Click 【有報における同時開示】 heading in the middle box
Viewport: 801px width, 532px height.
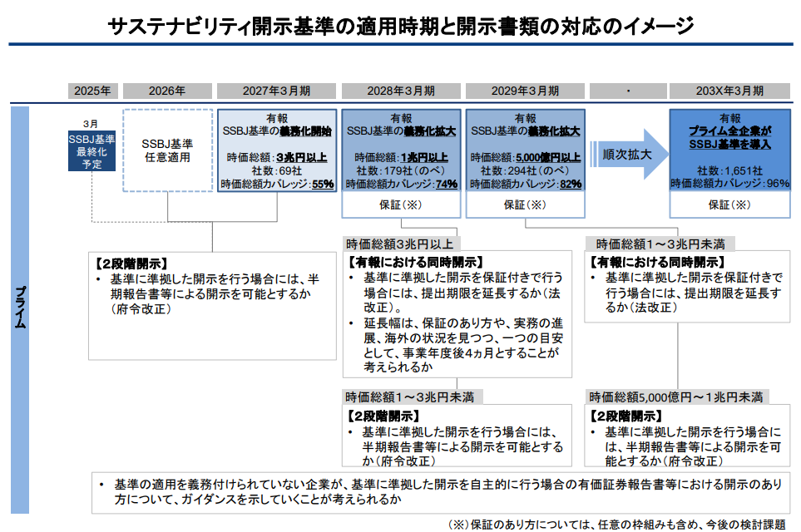[x=415, y=263]
